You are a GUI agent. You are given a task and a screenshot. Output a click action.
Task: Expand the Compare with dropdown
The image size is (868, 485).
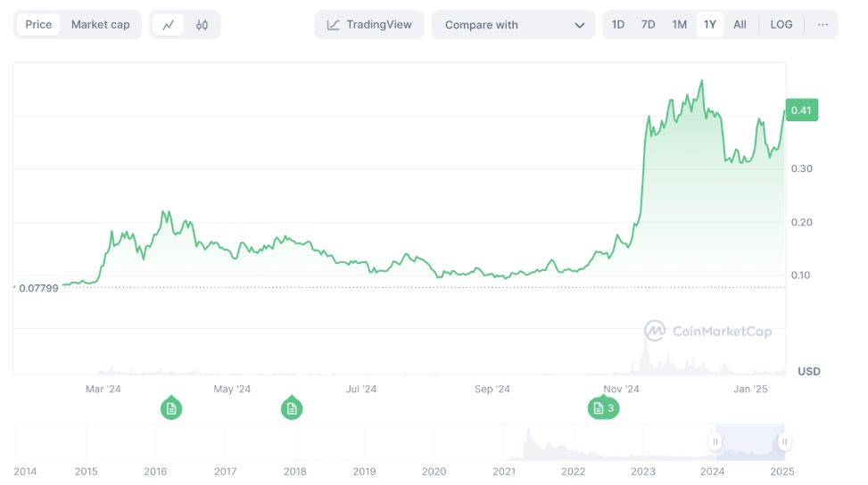click(513, 25)
